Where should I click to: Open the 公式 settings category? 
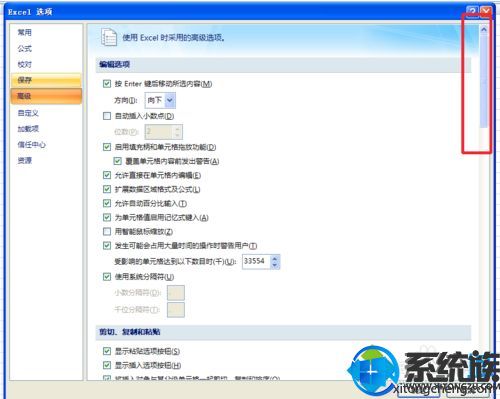[x=25, y=49]
